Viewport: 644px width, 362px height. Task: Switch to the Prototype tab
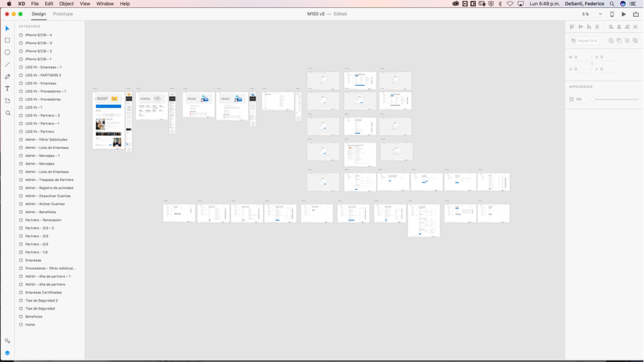[x=63, y=14]
